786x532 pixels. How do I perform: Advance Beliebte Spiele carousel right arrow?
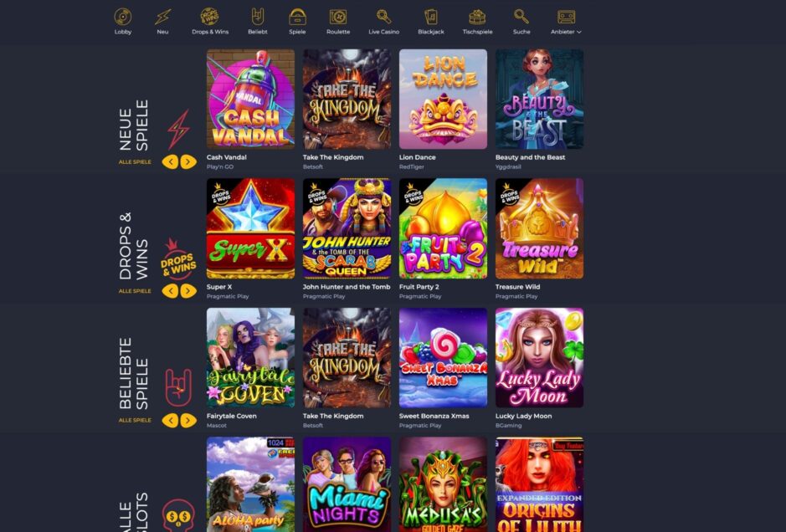pyautogui.click(x=188, y=420)
